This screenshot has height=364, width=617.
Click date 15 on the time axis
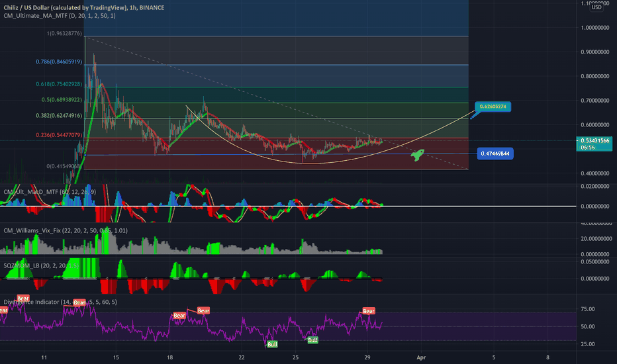[116, 357]
